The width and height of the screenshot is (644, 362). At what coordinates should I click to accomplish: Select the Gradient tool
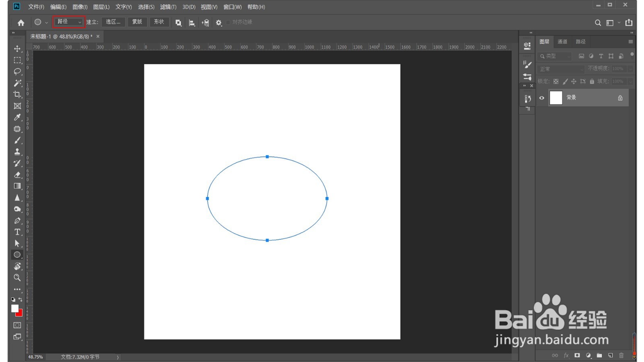coord(17,186)
